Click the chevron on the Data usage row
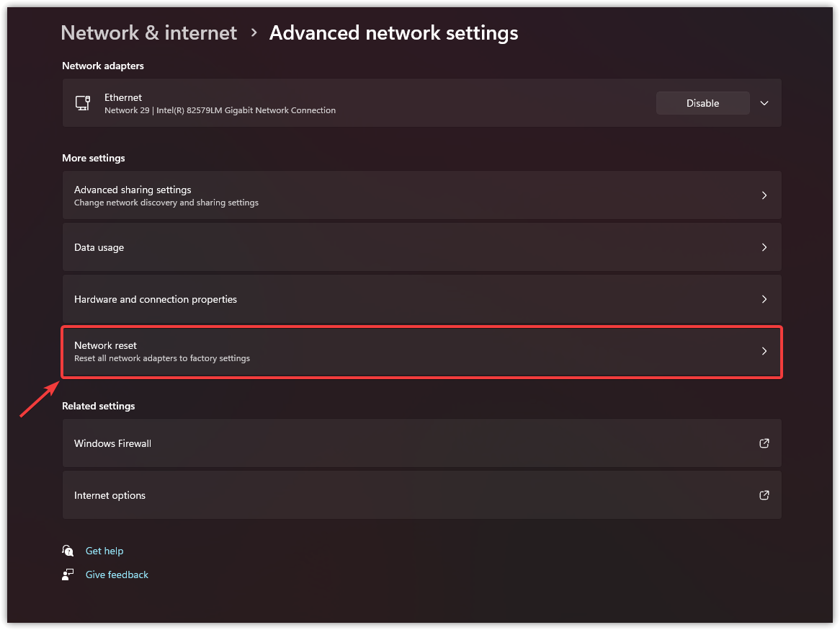840x630 pixels. (x=764, y=247)
